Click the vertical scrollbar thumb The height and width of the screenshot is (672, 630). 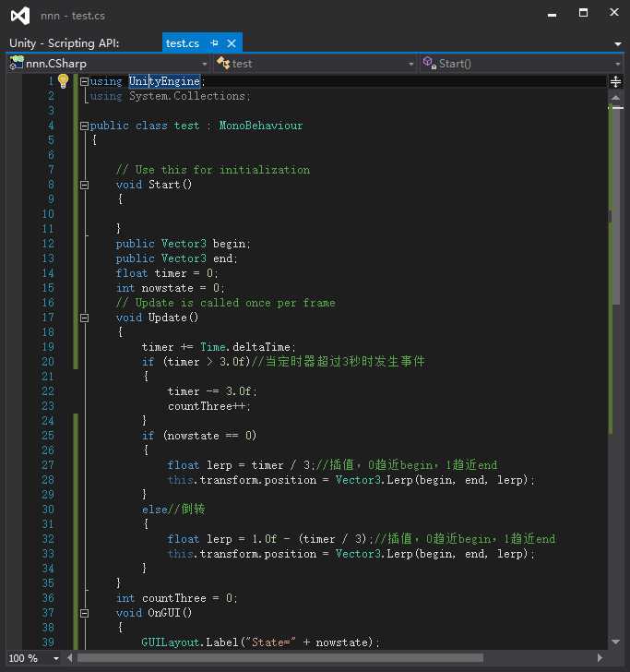click(x=616, y=206)
